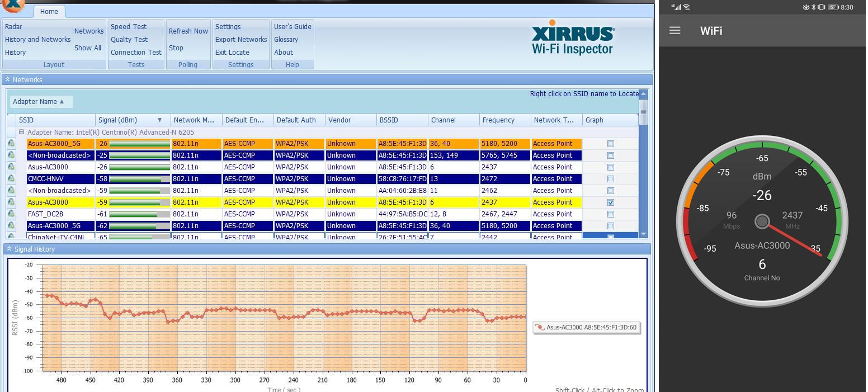Click BSSID cell 58:C8:76:17:FD
Screen dimensions: 868x392
coord(402,179)
